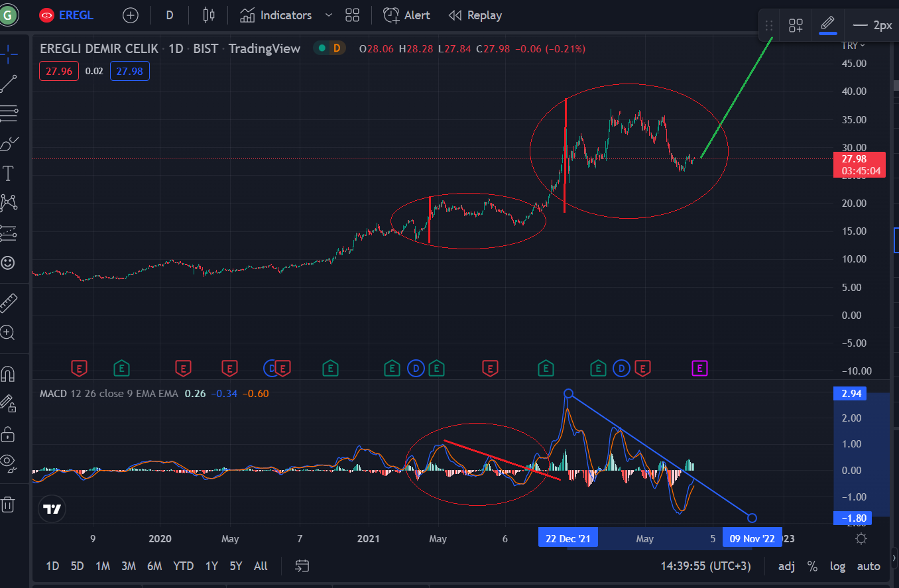Toggle magnet mode
Image resolution: width=899 pixels, height=588 pixels.
(x=8, y=375)
